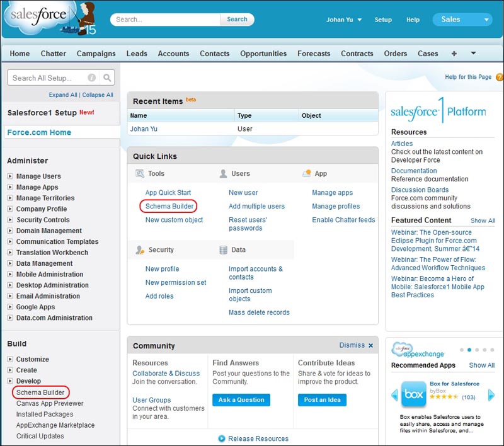The image size is (504, 446).
Task: Open the Home tab
Action: [x=20, y=54]
